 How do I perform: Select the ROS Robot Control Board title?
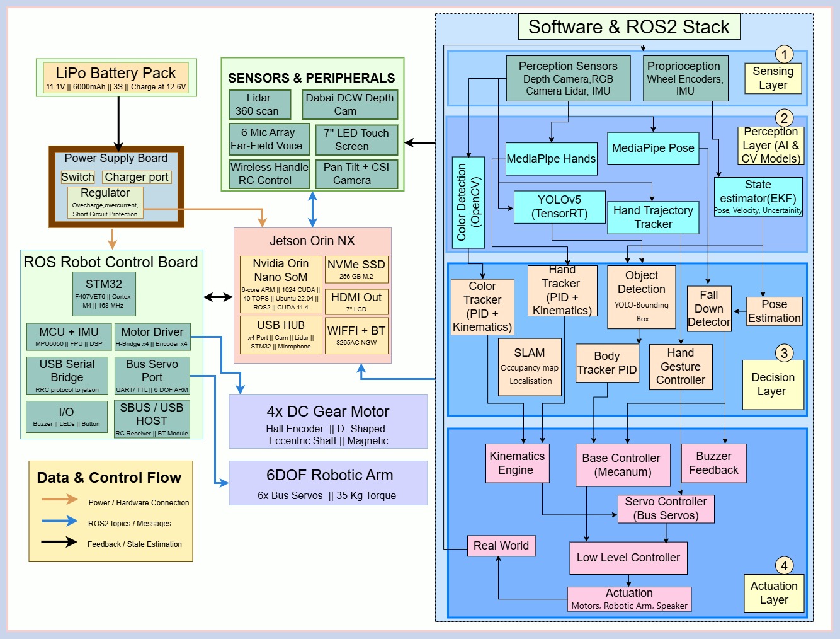pos(111,262)
